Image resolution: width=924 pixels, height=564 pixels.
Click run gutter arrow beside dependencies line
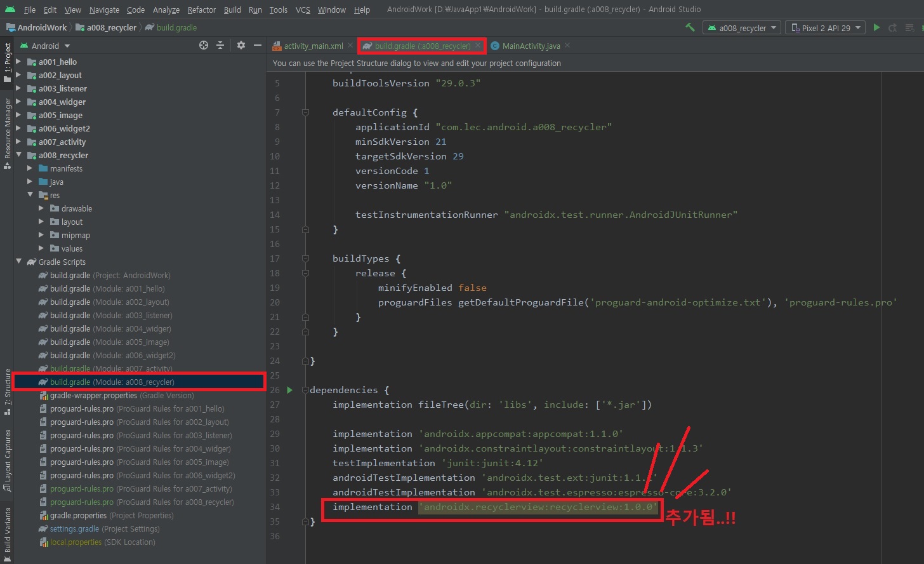pyautogui.click(x=290, y=390)
